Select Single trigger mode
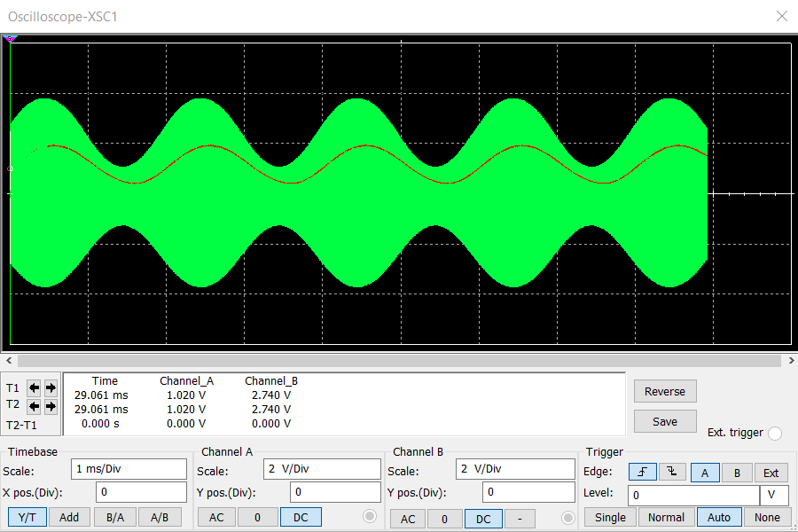This screenshot has height=532, width=798. point(610,517)
